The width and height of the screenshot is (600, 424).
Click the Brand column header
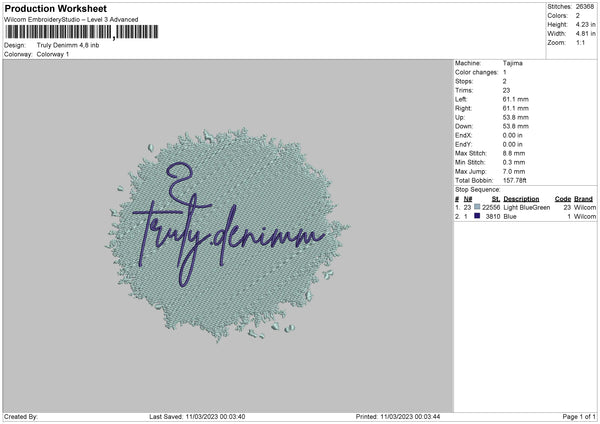point(583,199)
